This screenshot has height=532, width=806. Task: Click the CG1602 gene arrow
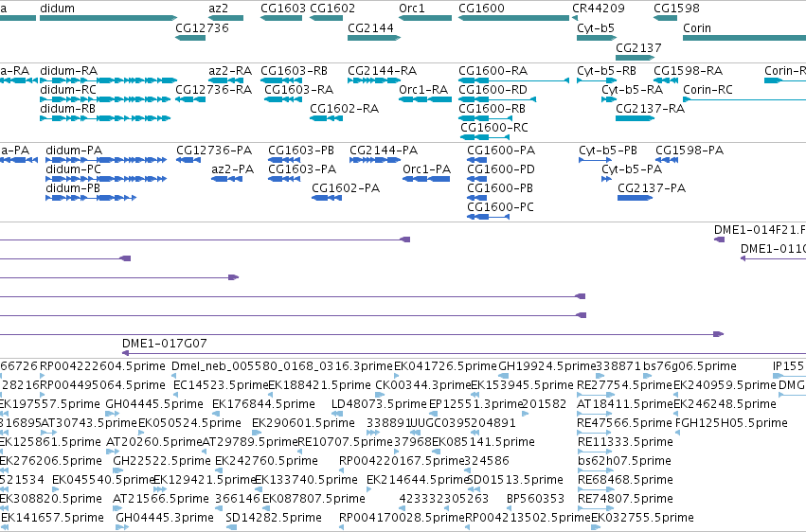[327, 18]
